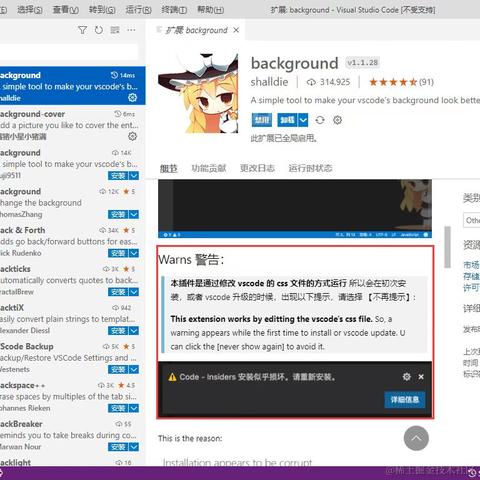Switch to the runtime status tab
The image size is (480, 480).
point(310,168)
